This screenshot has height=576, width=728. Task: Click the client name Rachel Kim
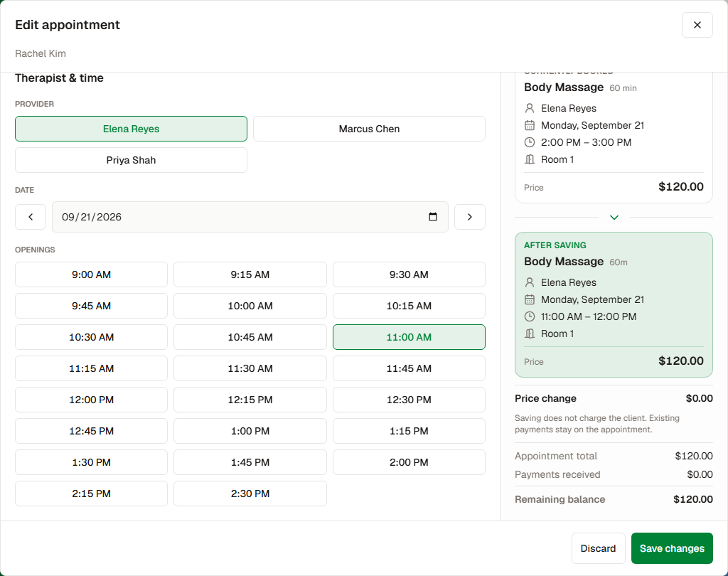click(41, 54)
